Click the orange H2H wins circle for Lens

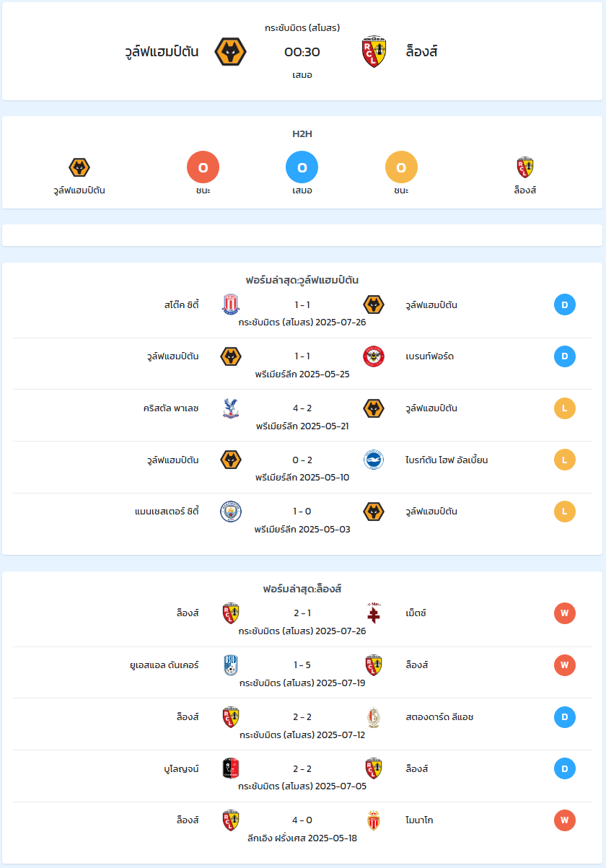[x=402, y=167]
